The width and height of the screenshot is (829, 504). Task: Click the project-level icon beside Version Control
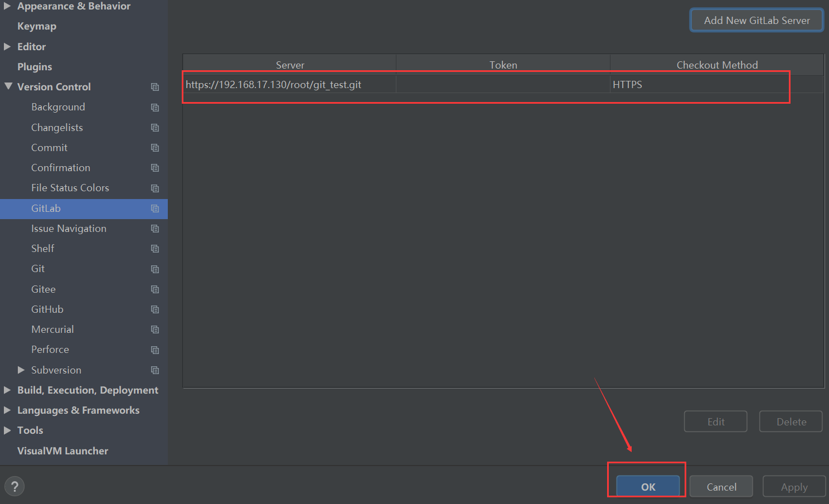coord(155,87)
